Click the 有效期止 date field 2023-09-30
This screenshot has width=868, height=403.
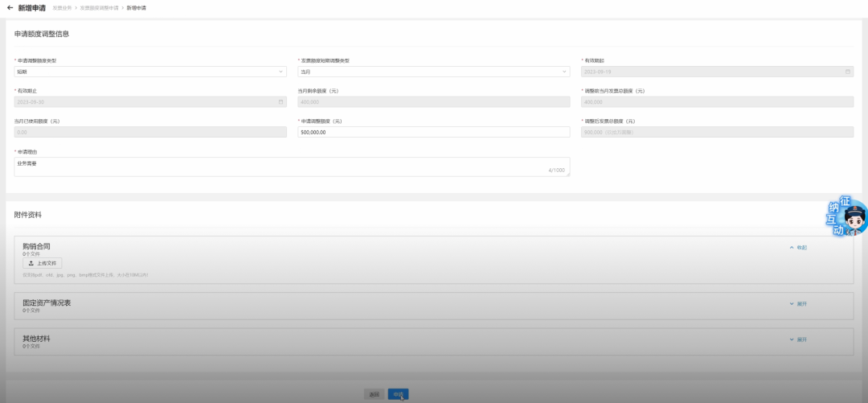click(x=150, y=102)
